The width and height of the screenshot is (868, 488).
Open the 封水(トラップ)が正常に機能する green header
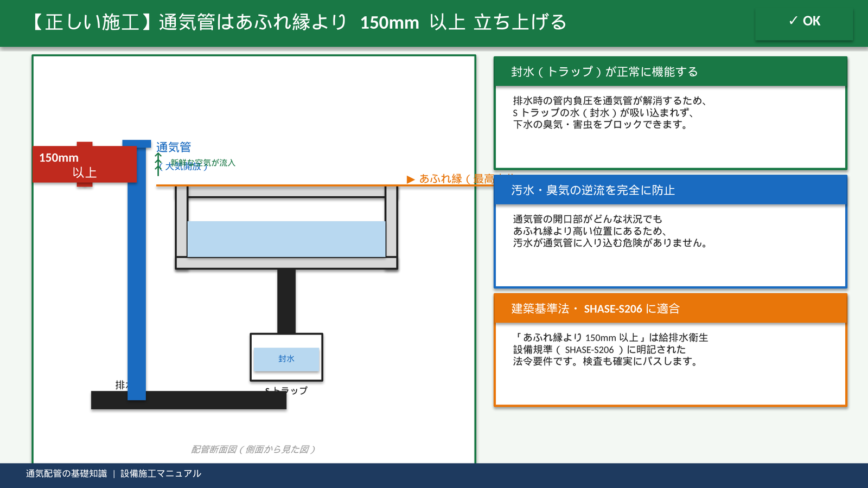click(x=670, y=72)
